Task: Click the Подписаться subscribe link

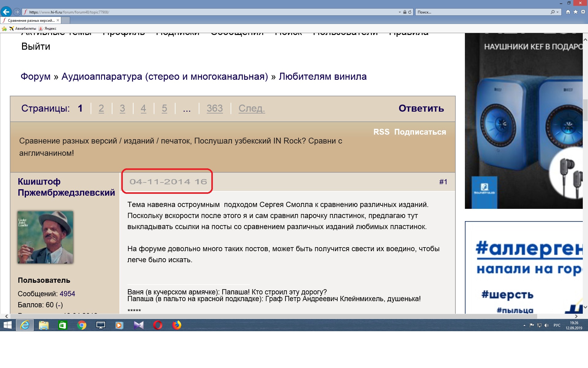Action: pos(420,132)
